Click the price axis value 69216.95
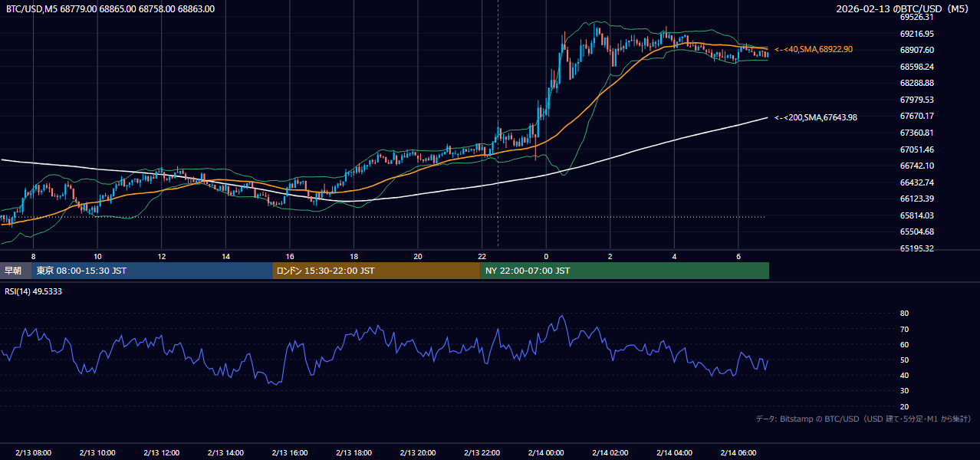The height and width of the screenshot is (460, 980). pyautogui.click(x=916, y=34)
